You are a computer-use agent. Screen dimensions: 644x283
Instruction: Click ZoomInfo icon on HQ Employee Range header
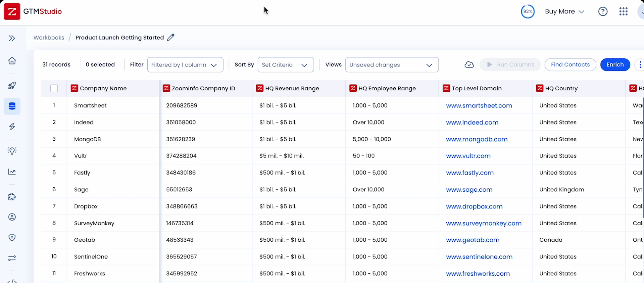353,88
